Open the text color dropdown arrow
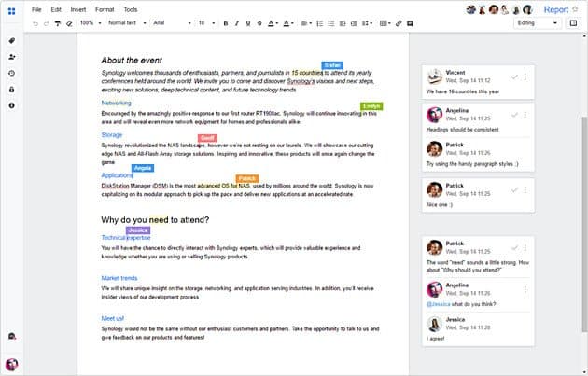Image resolution: width=588 pixels, height=376 pixels. click(x=277, y=23)
